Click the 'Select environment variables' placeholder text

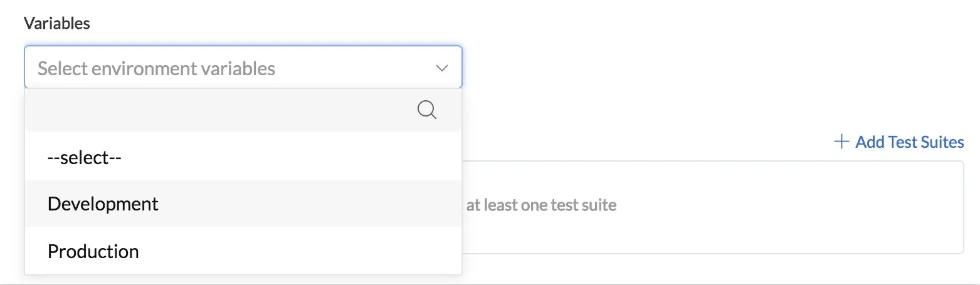[156, 68]
